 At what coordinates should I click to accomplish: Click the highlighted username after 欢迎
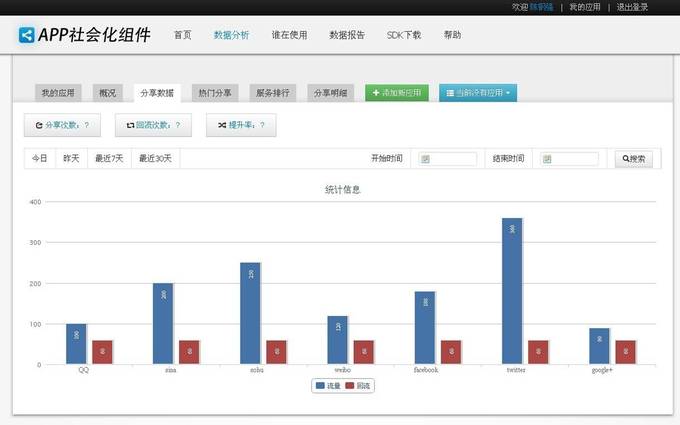pyautogui.click(x=541, y=7)
